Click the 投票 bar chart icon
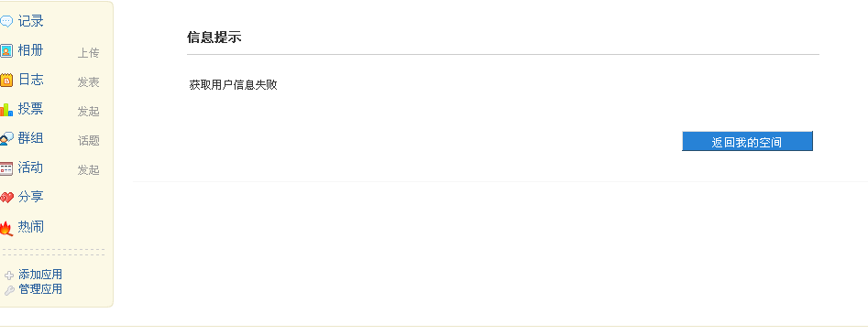868x335 pixels. pos(6,110)
